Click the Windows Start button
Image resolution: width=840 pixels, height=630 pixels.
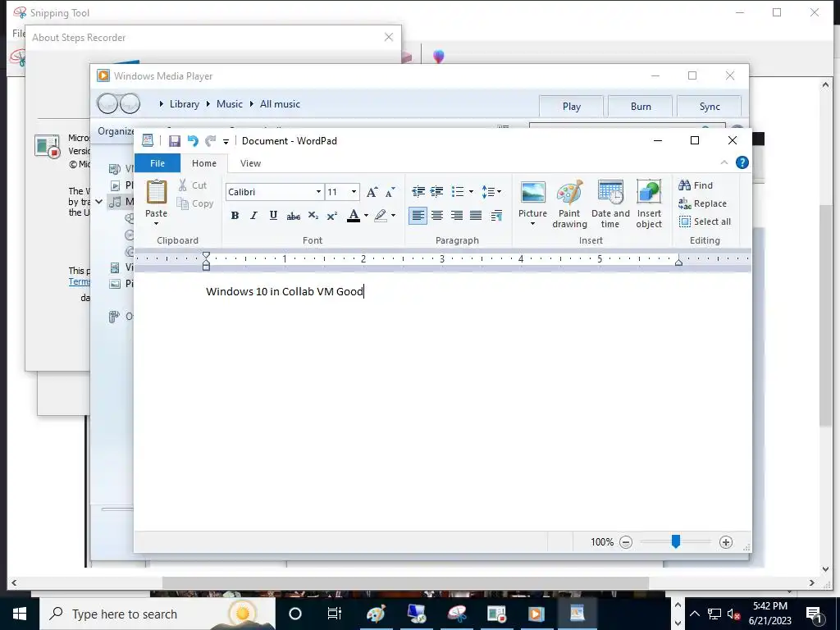[x=20, y=614]
